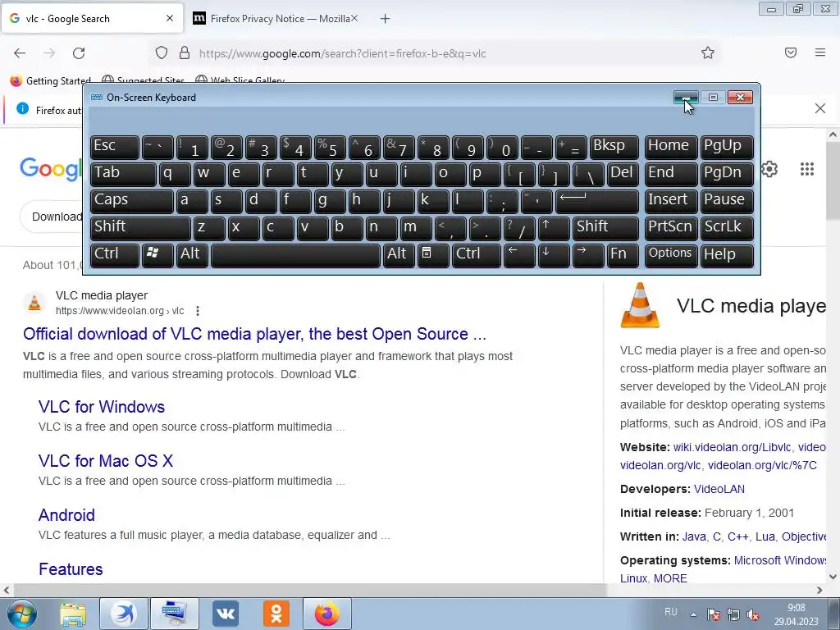The height and width of the screenshot is (630, 840).
Task: Click the Esc key
Action: pos(115,146)
